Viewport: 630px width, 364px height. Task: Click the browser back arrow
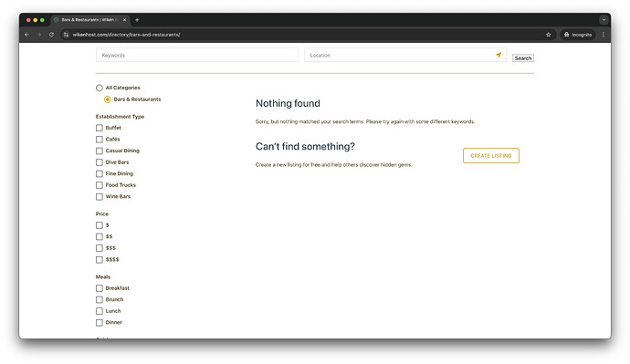[x=26, y=35]
